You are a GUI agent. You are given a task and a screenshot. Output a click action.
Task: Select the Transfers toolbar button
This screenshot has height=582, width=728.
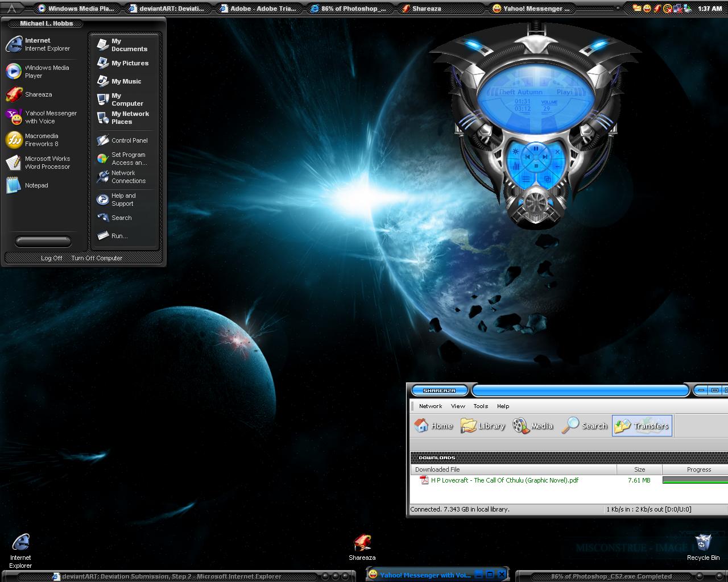[642, 426]
